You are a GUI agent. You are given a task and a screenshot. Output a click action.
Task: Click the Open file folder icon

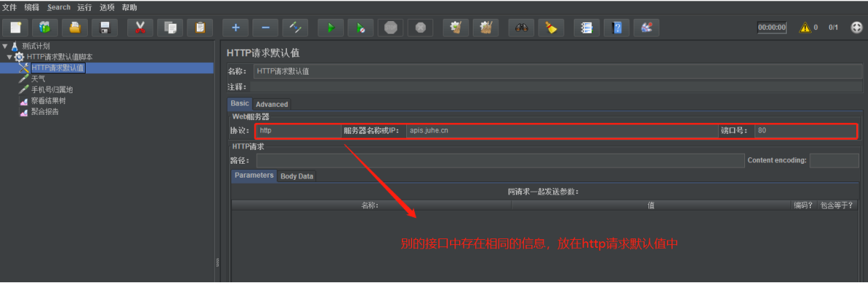coord(75,27)
